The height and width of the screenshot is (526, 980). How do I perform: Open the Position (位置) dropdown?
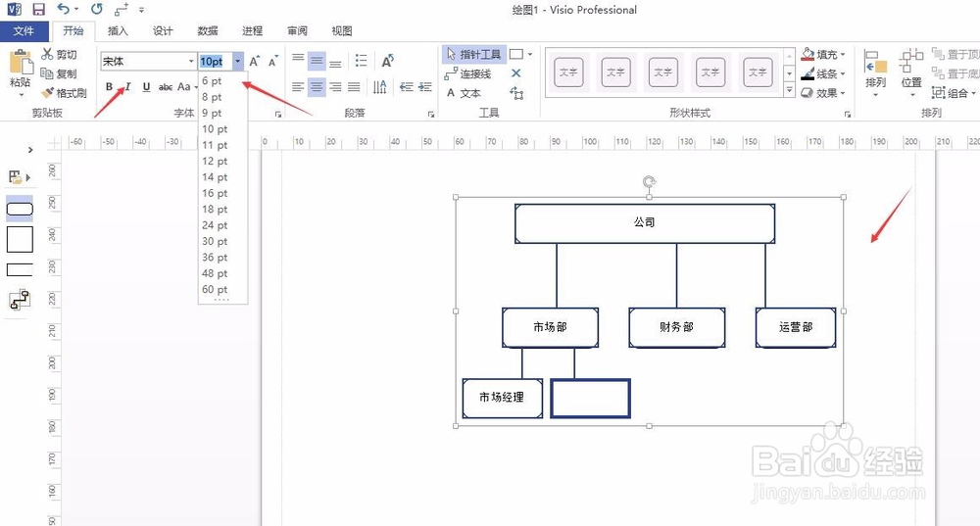point(911,73)
